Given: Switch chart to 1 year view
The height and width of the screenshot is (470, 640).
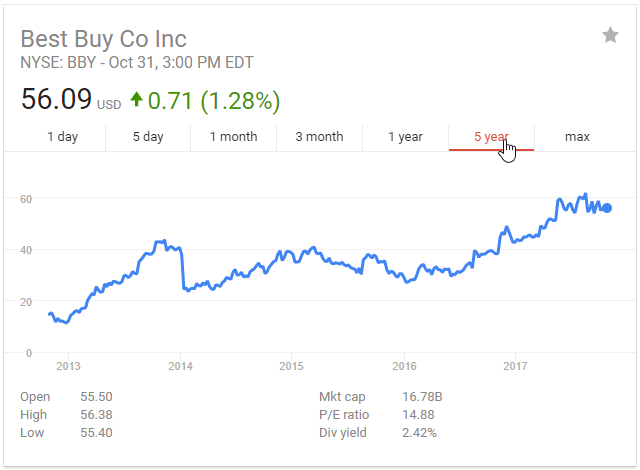Looking at the screenshot, I should (405, 137).
